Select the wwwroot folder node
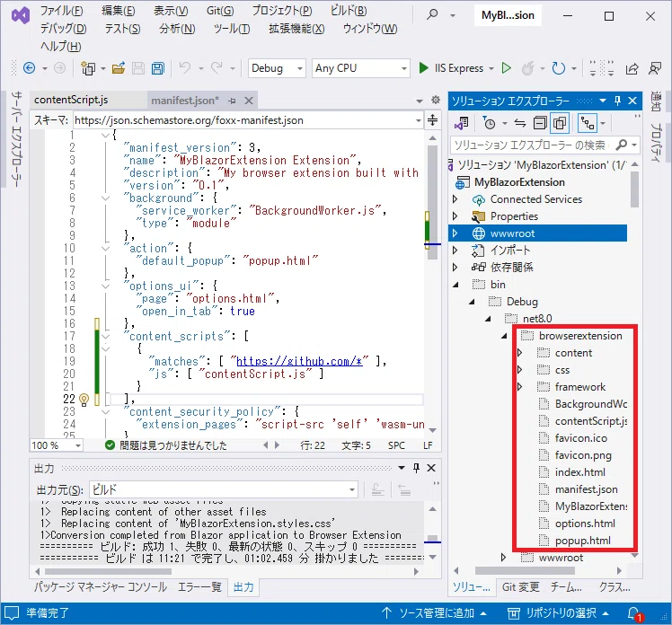This screenshot has height=625, width=672. point(537,233)
